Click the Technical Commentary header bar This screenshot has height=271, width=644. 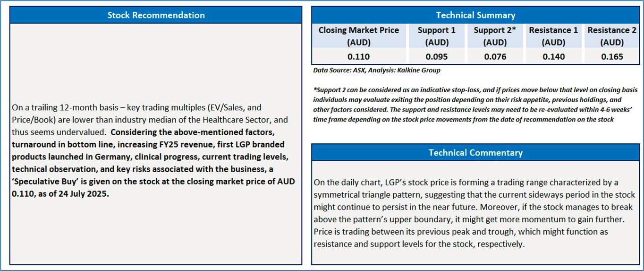tap(475, 153)
